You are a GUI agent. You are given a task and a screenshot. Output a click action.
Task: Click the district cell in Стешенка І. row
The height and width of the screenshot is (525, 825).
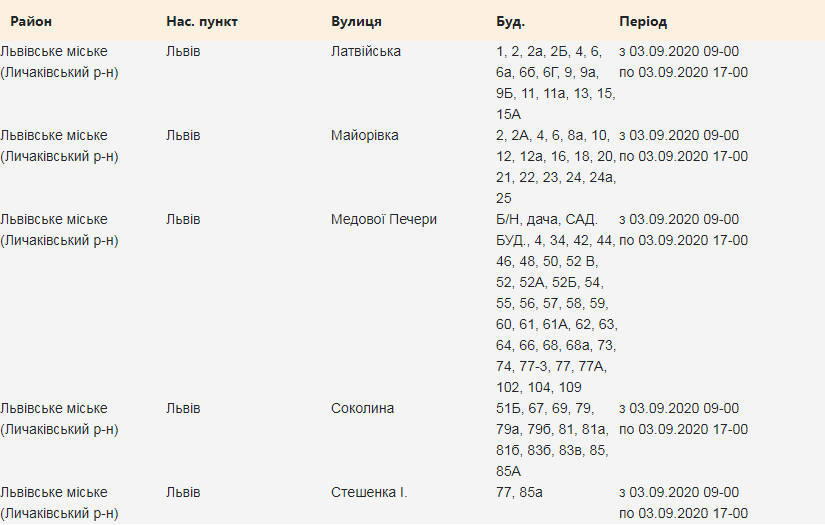click(60, 502)
